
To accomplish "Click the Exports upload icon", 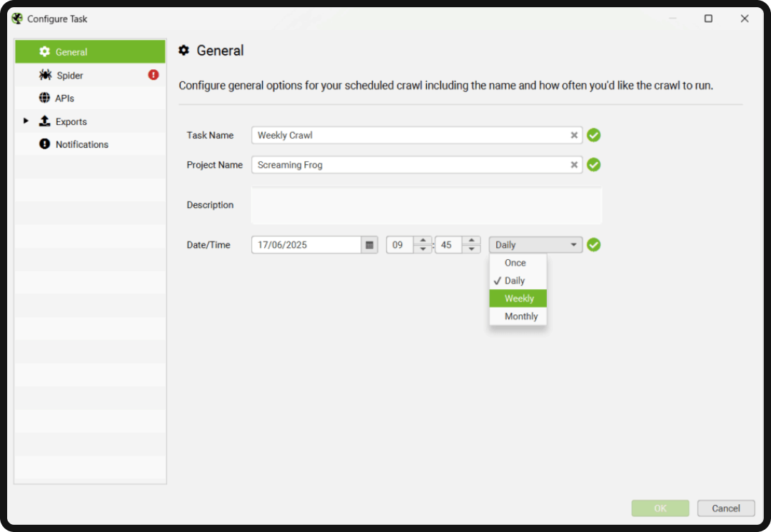I will (44, 121).
